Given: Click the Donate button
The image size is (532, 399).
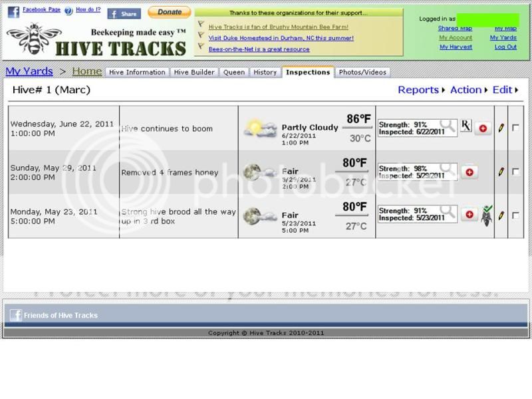Looking at the screenshot, I should tap(169, 12).
